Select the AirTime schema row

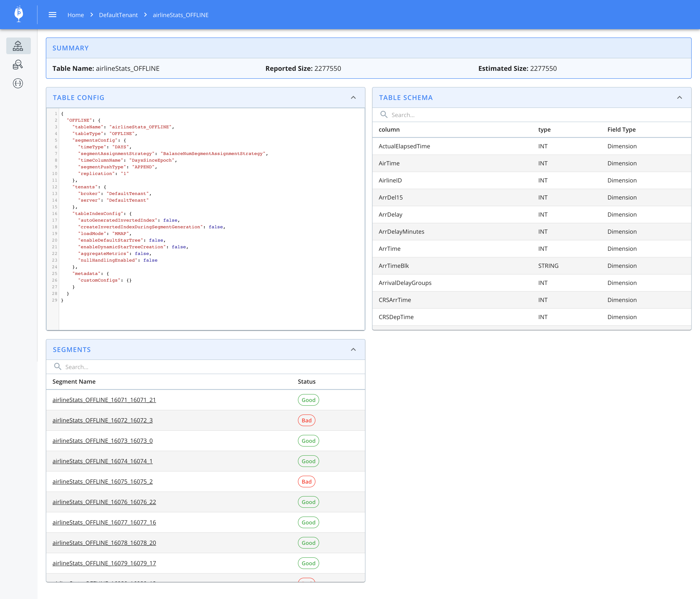(531, 163)
